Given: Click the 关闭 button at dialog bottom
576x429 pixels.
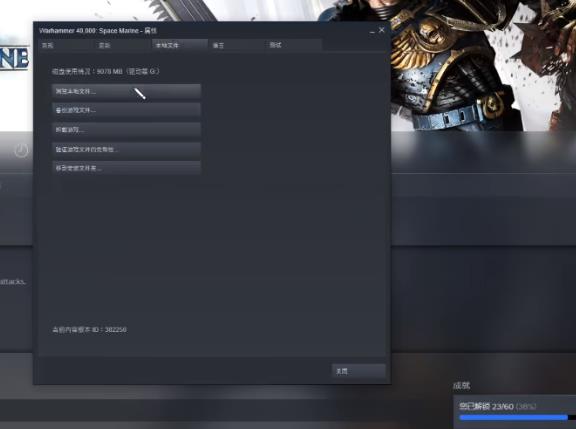Looking at the screenshot, I should 359,371.
